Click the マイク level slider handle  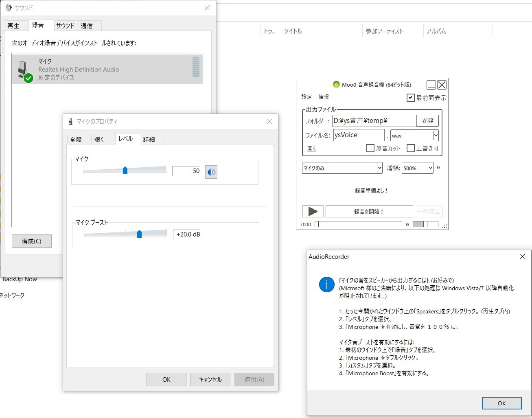click(125, 170)
